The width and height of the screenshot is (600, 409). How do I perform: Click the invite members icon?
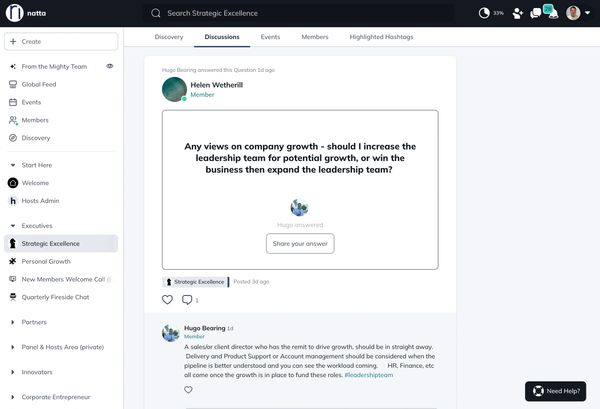click(517, 13)
